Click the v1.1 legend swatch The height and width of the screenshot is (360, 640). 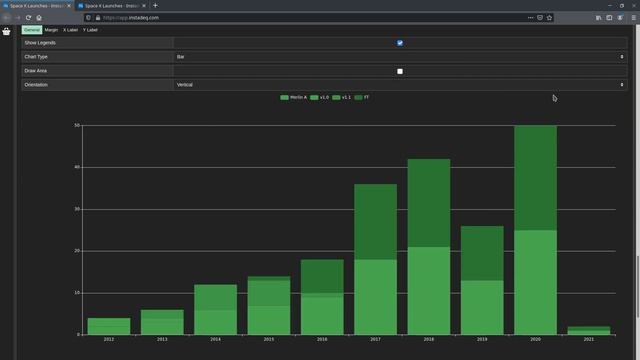(336, 98)
